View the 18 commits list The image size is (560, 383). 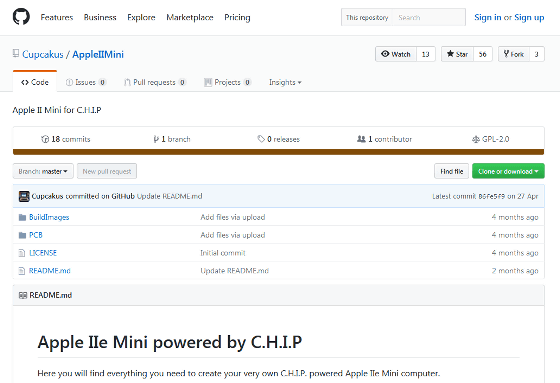(66, 139)
